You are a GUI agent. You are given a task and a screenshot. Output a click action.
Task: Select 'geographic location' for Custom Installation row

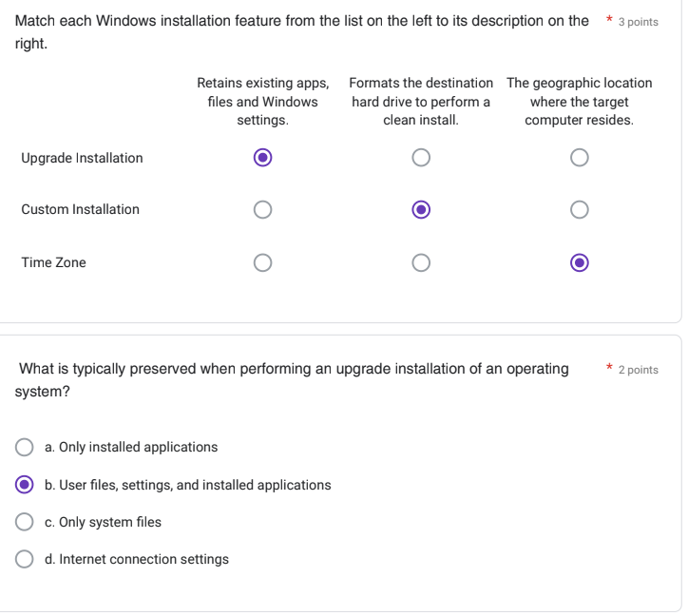pyautogui.click(x=579, y=209)
